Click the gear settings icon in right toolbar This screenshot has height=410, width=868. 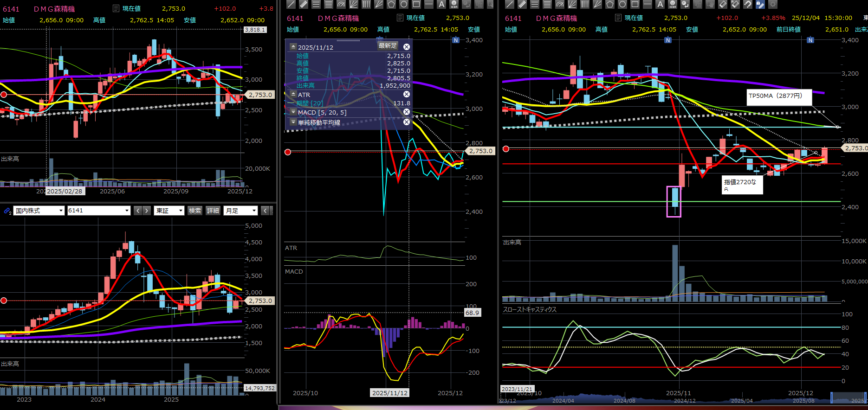point(772,4)
